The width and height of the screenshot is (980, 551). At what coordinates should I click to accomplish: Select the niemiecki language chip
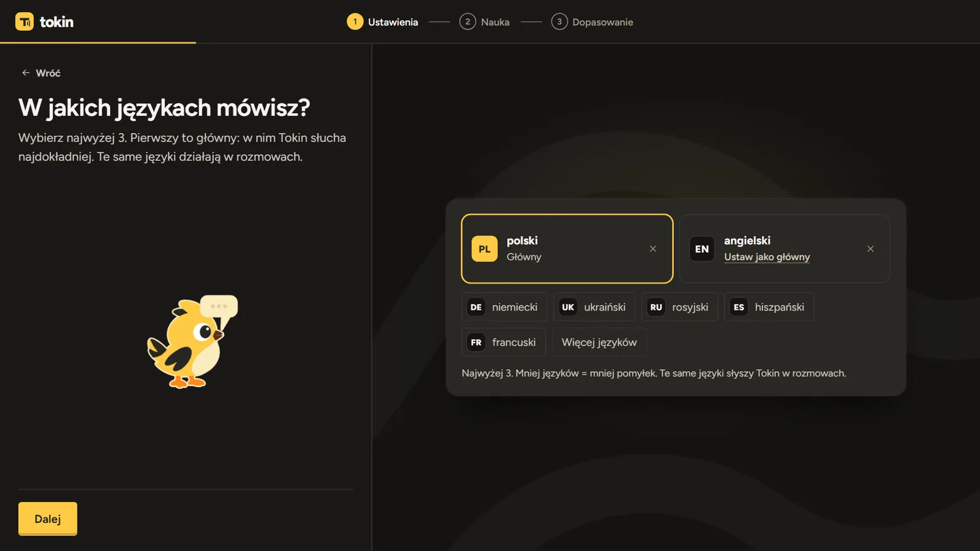[x=504, y=307]
